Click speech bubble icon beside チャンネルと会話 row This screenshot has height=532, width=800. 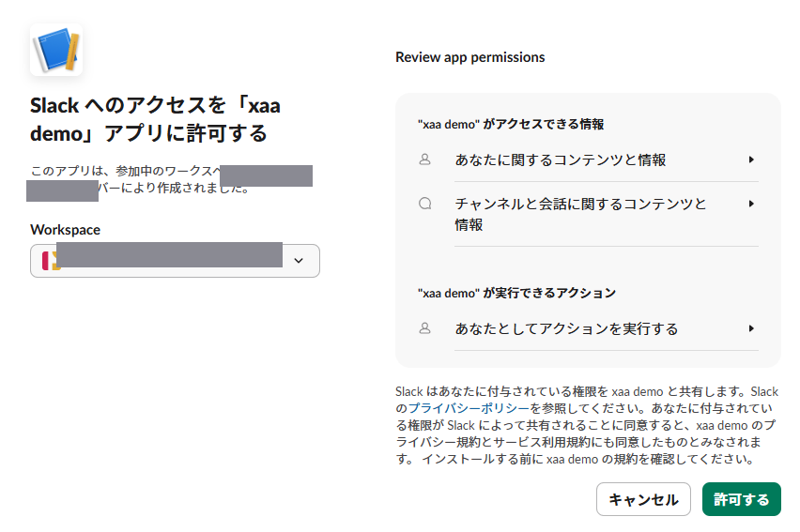424,204
